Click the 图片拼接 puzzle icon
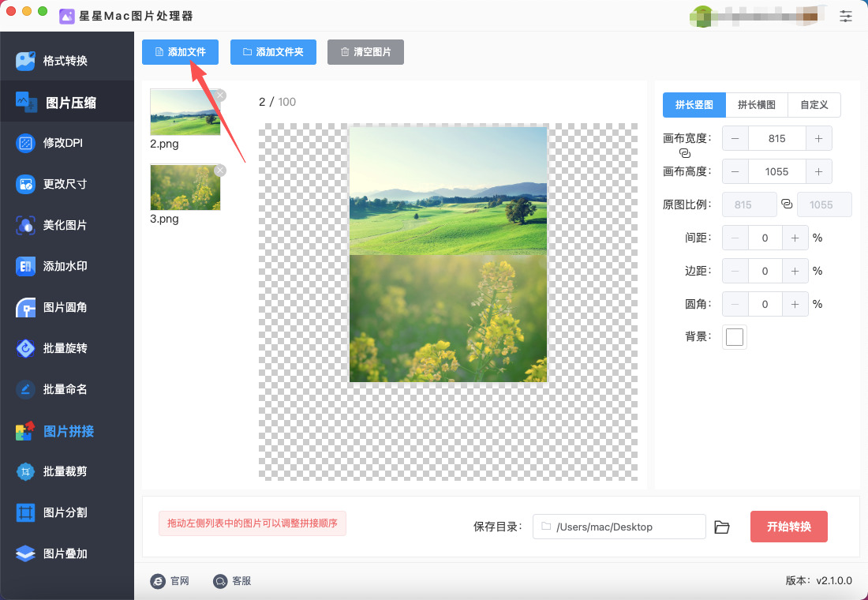Image resolution: width=868 pixels, height=600 pixels. [x=25, y=431]
